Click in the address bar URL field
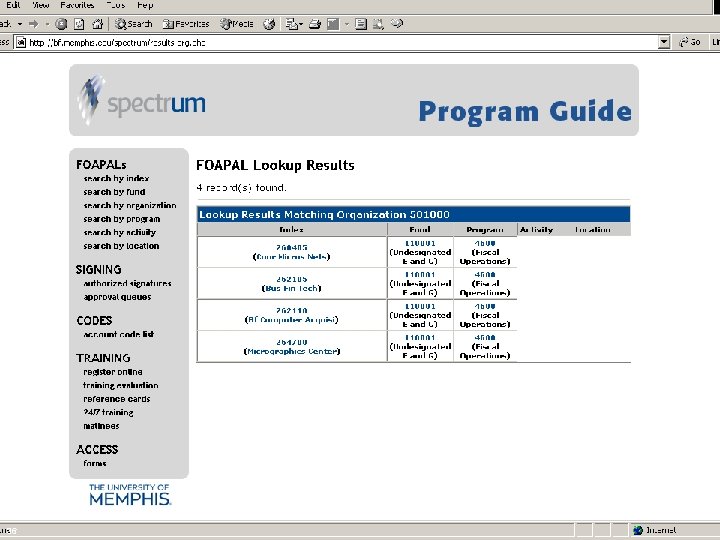Image resolution: width=720 pixels, height=540 pixels. 340,43
